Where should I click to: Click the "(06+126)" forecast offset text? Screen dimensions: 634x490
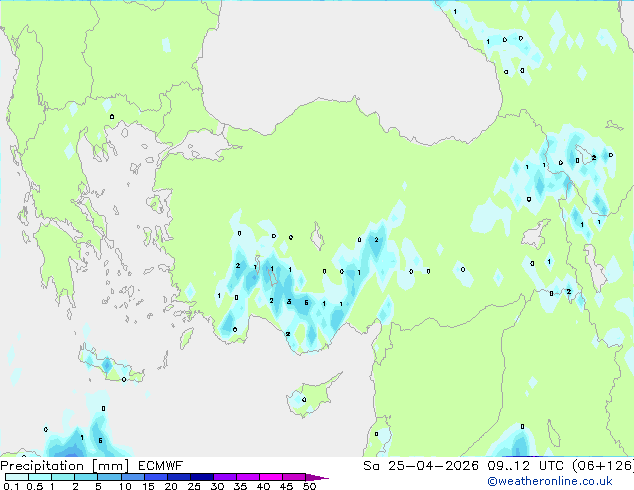(603, 466)
